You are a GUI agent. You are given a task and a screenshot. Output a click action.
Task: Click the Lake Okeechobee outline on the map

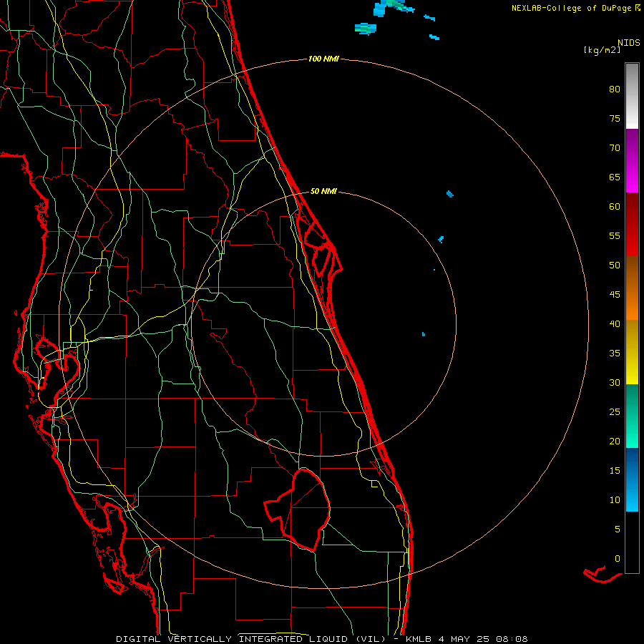(298, 509)
